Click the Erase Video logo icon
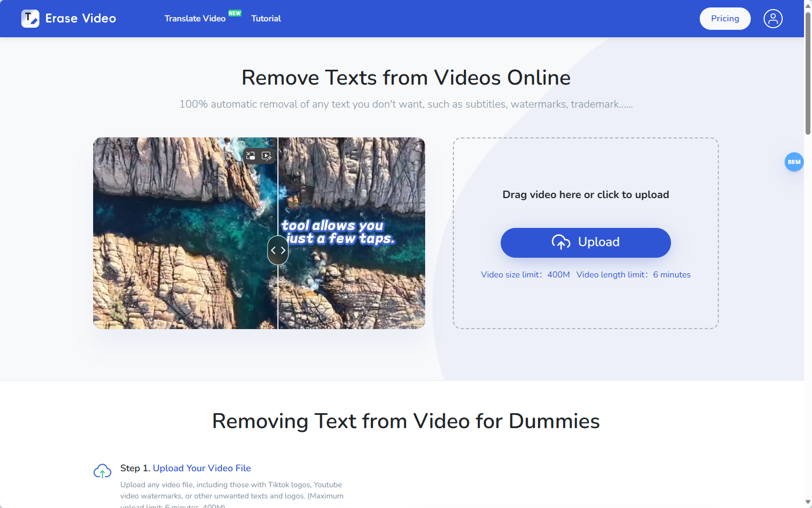Screen dimensions: 812x508 [30, 19]
